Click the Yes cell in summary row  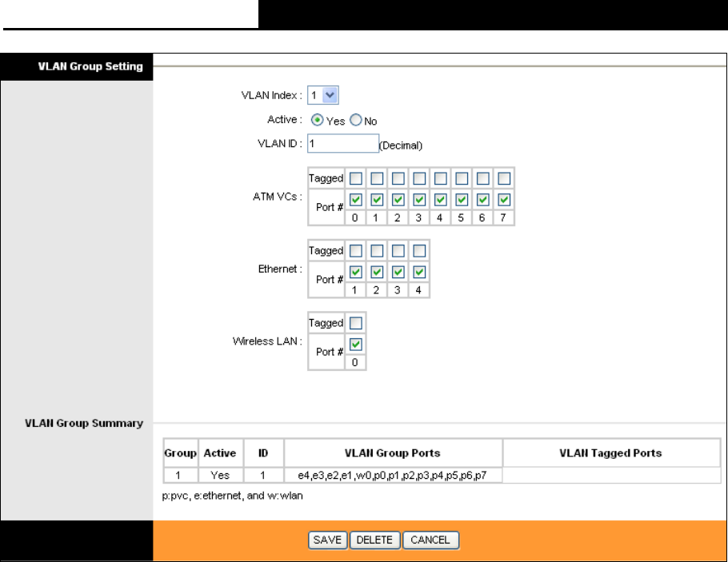[220, 475]
